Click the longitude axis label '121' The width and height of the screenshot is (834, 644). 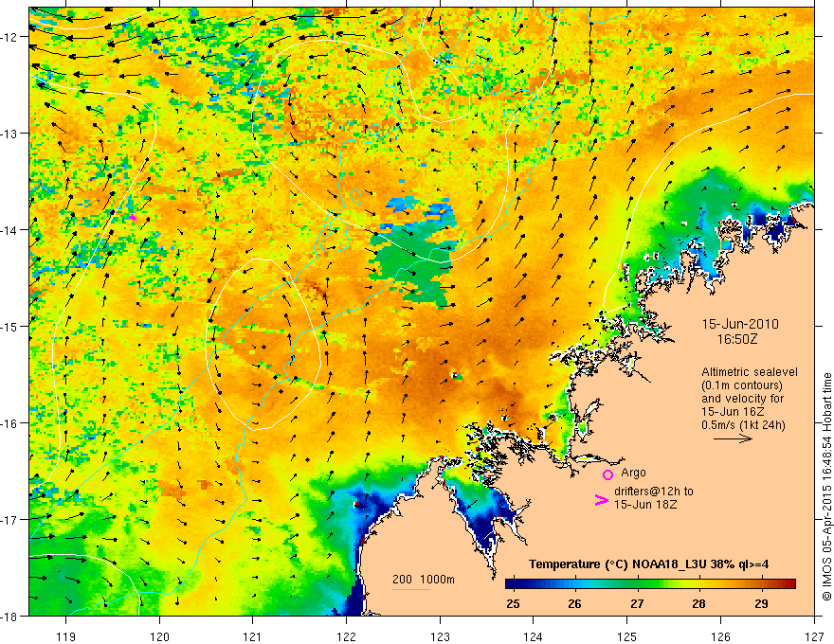(x=253, y=636)
